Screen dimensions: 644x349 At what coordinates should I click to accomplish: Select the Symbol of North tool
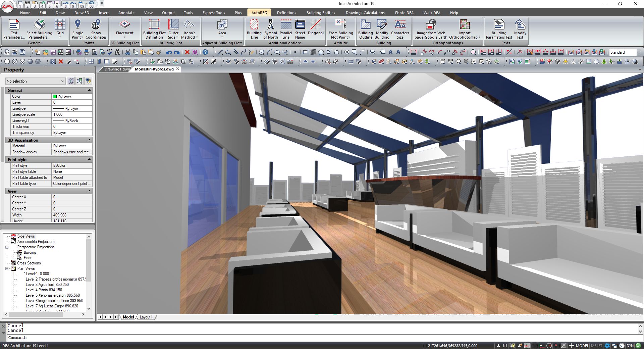[270, 29]
